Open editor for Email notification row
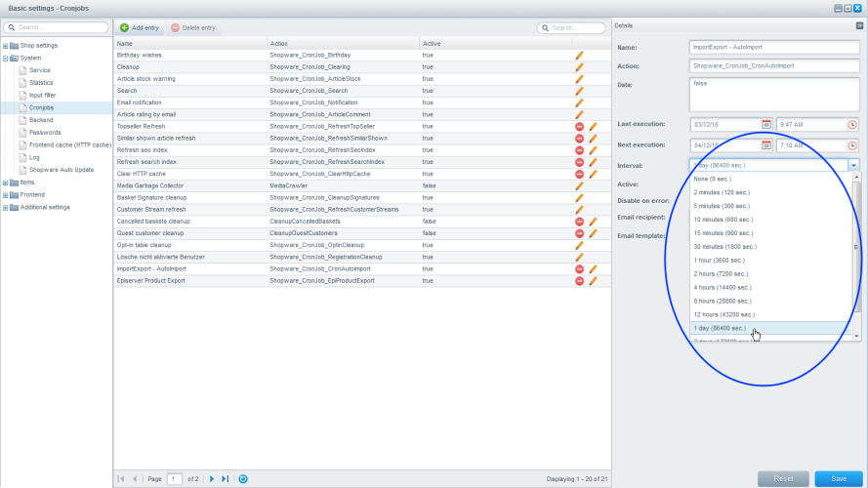 click(579, 102)
